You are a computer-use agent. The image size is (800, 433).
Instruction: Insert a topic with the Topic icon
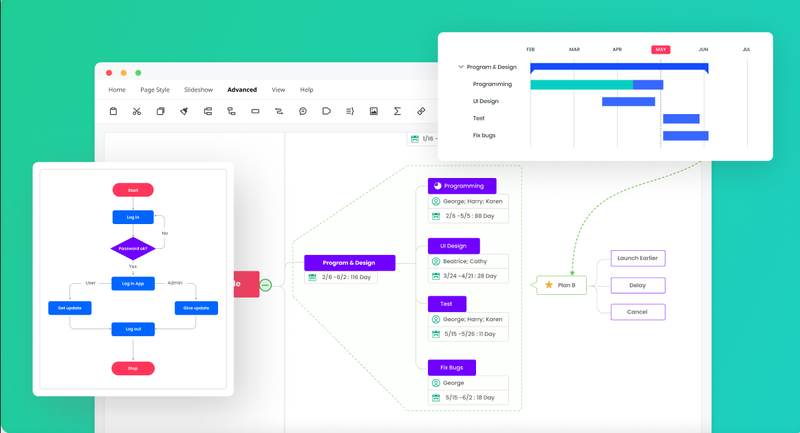pos(208,111)
